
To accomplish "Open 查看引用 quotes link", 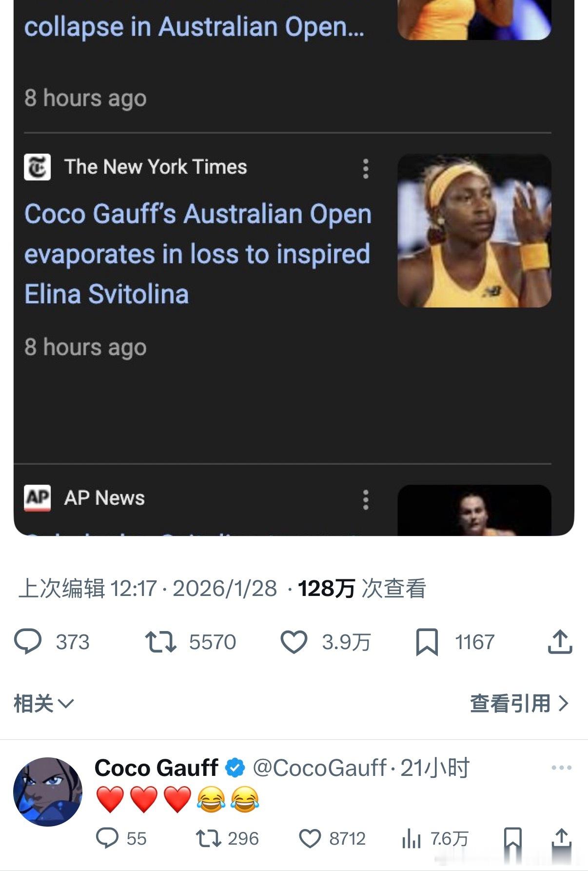I will click(x=520, y=703).
